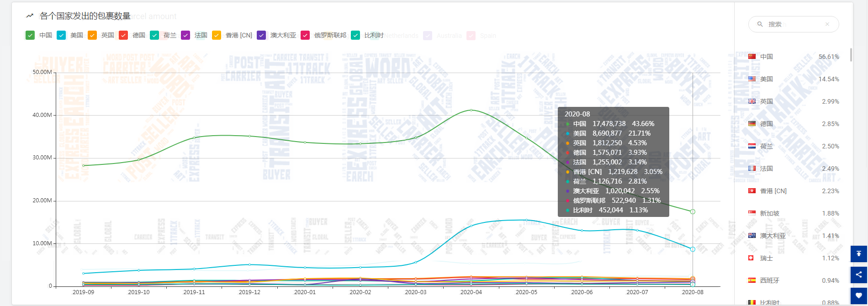This screenshot has width=868, height=306.
Task: Click the 2020-08 USA data point
Action: click(x=693, y=249)
